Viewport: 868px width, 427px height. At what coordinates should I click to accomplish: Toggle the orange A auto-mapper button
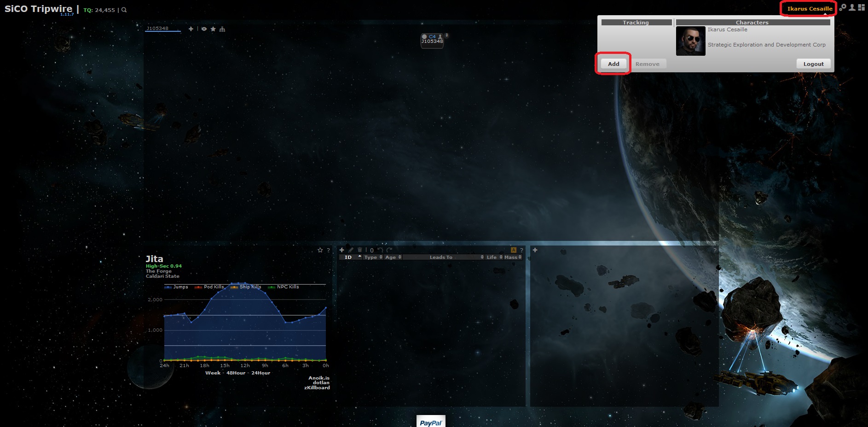point(514,250)
